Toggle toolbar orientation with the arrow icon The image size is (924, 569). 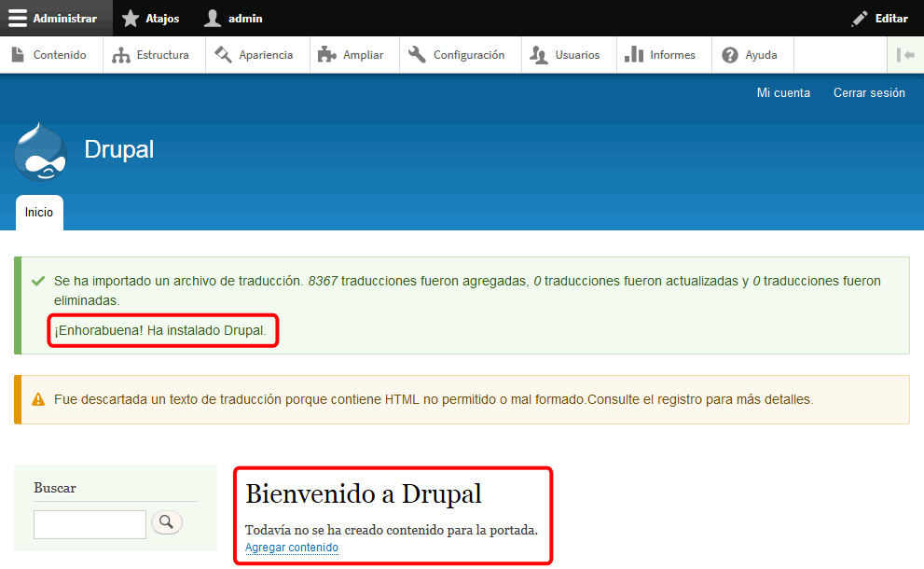click(x=905, y=55)
